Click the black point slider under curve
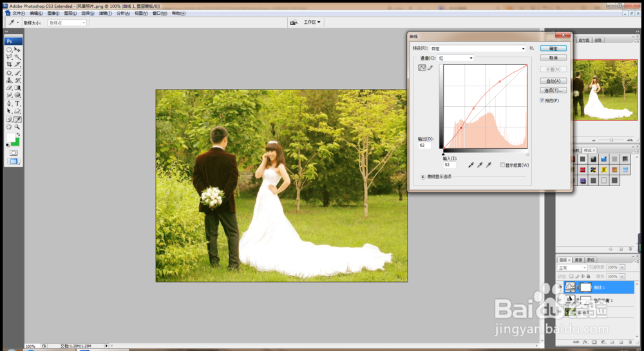Screen dimensions: 644x351 tap(443, 155)
